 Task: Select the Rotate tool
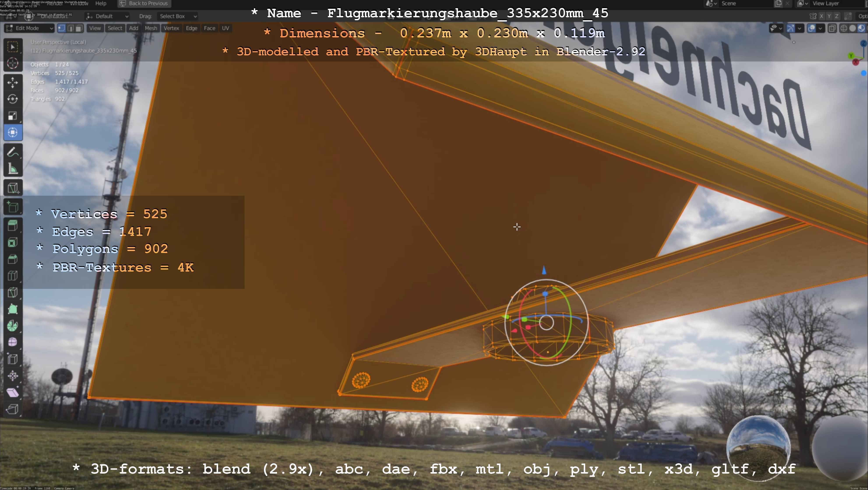point(12,99)
